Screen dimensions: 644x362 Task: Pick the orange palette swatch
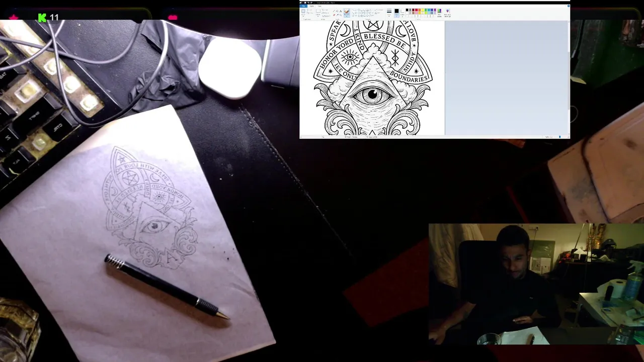coord(420,10)
